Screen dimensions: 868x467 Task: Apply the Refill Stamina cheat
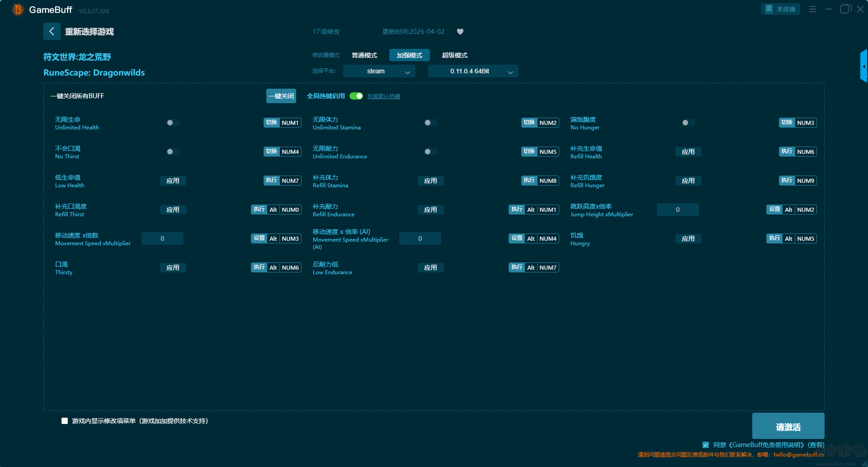coord(430,181)
